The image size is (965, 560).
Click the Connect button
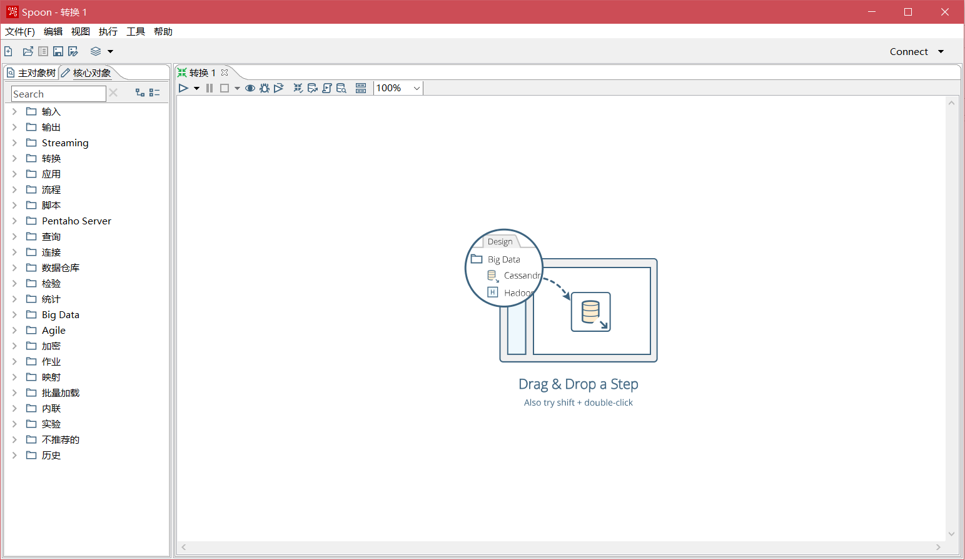tap(909, 51)
